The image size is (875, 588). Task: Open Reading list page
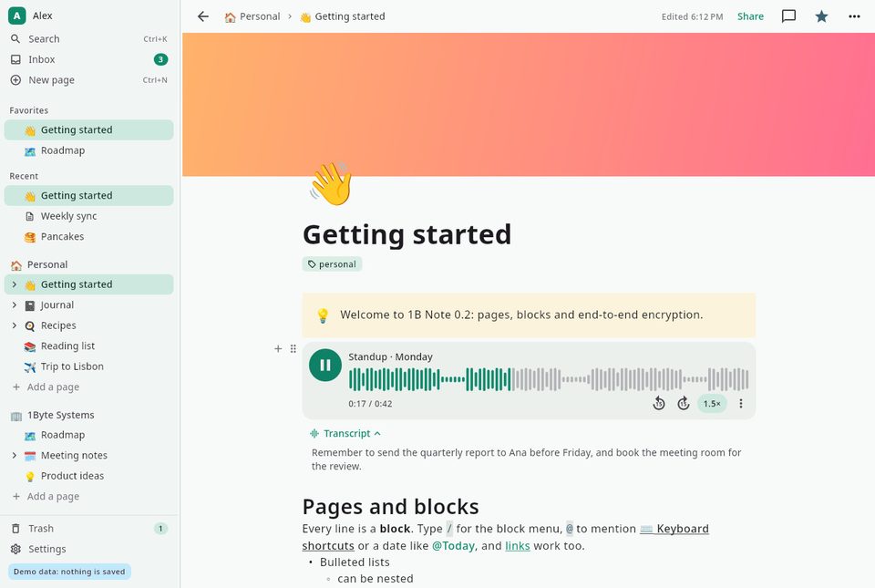[89, 346]
